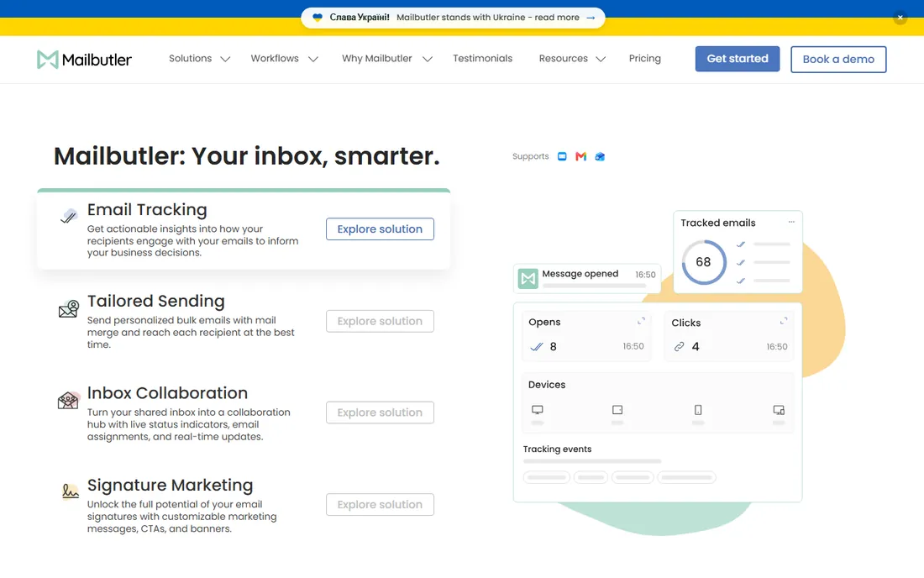924x578 pixels.
Task: Click the Book a demo button
Action: pos(838,60)
